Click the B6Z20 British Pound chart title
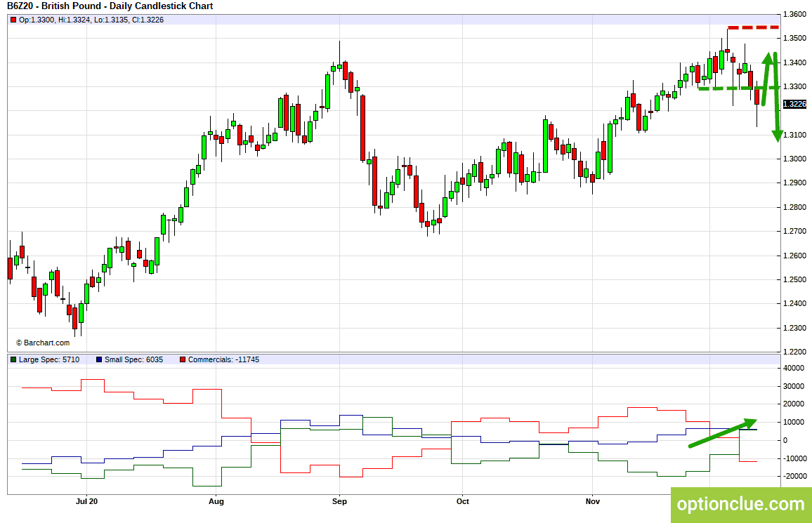 point(110,6)
